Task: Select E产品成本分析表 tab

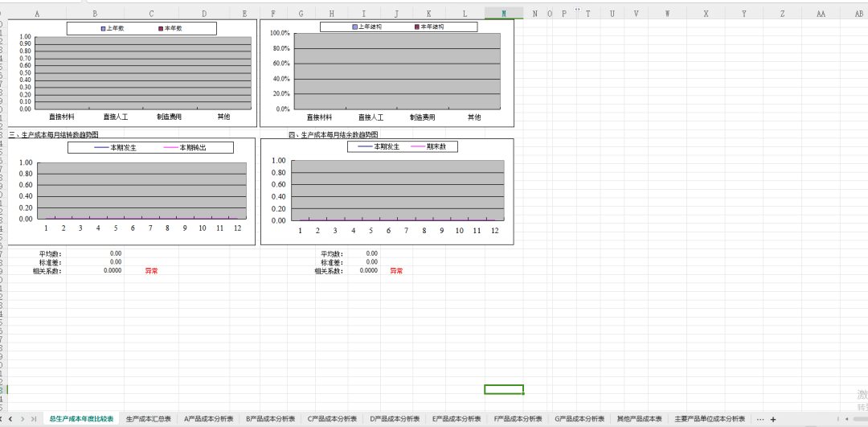Action: (457, 419)
